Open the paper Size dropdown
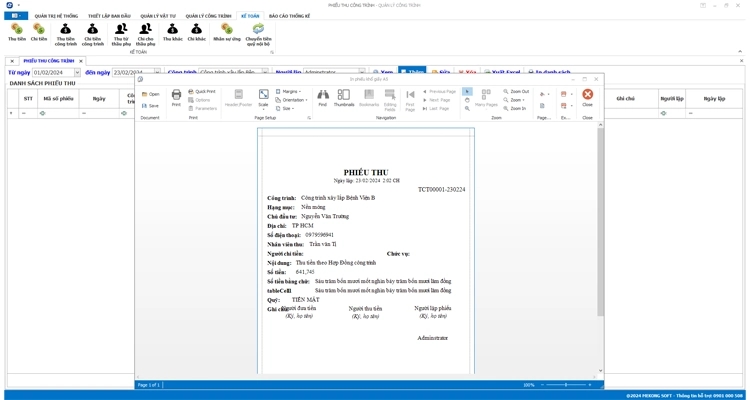The image size is (750, 400). pyautogui.click(x=287, y=108)
